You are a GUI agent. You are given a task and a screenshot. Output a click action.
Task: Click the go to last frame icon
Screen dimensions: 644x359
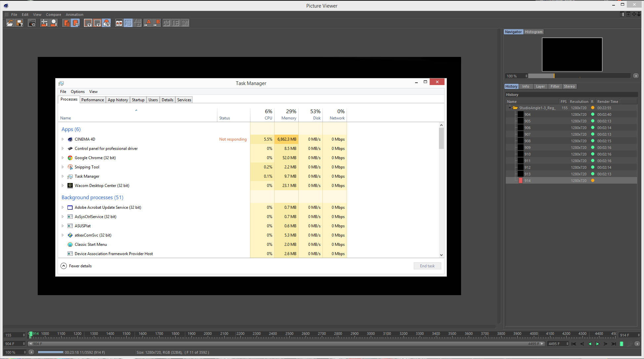(614, 344)
